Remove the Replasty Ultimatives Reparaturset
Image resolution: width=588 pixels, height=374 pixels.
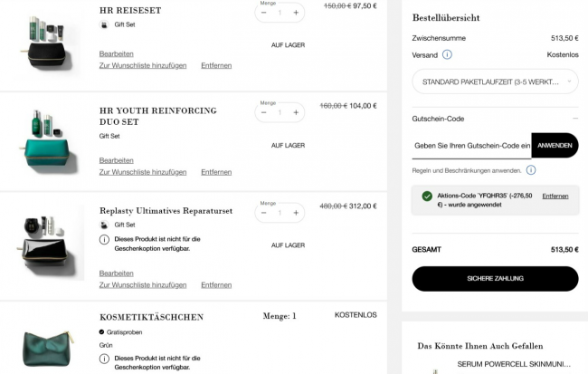[x=216, y=285]
